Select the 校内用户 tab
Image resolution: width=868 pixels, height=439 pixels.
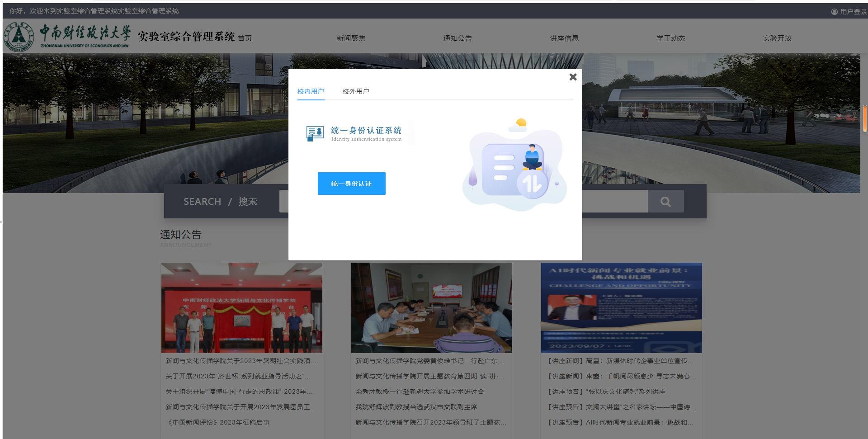pos(311,91)
